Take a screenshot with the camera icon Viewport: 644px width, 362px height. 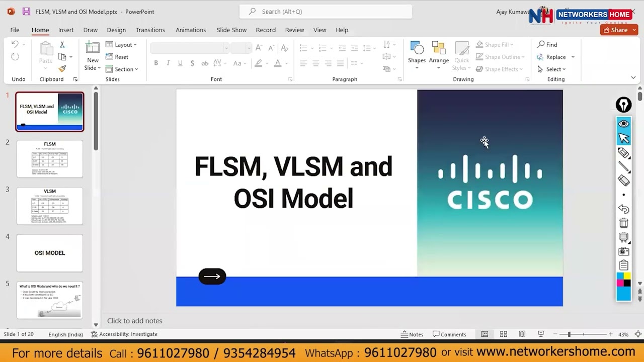point(624,251)
